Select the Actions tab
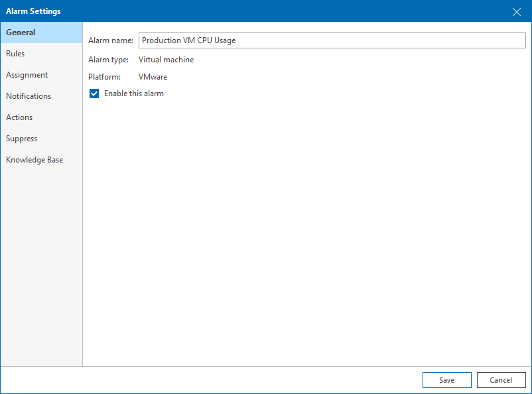The height and width of the screenshot is (394, 532). coord(41,117)
